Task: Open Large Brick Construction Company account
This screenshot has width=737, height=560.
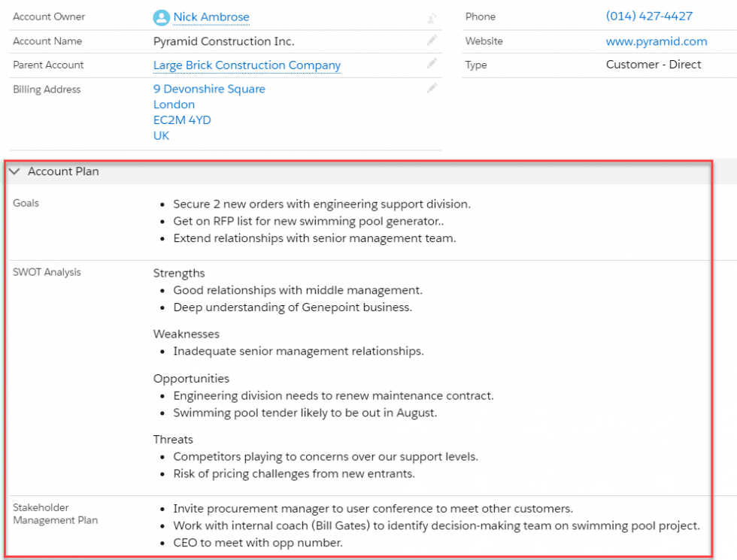Action: pos(247,65)
